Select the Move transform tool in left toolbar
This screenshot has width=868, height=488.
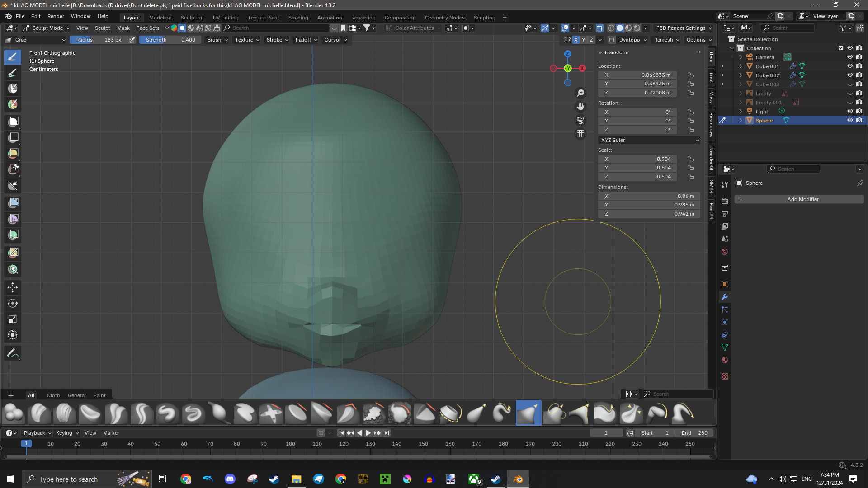(13, 287)
